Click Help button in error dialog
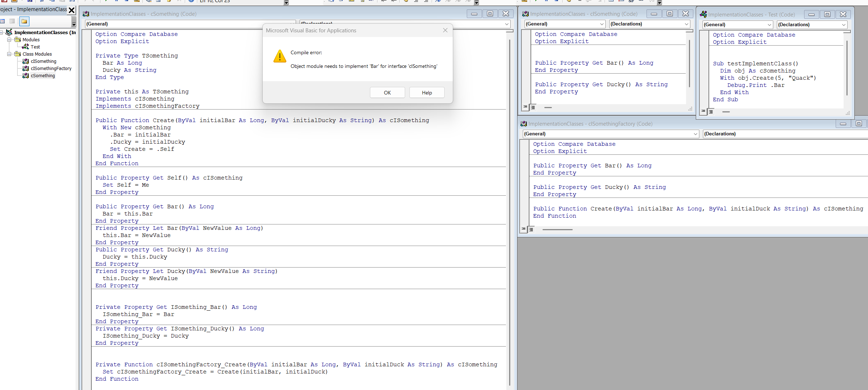Image resolution: width=868 pixels, height=390 pixels. 427,93
